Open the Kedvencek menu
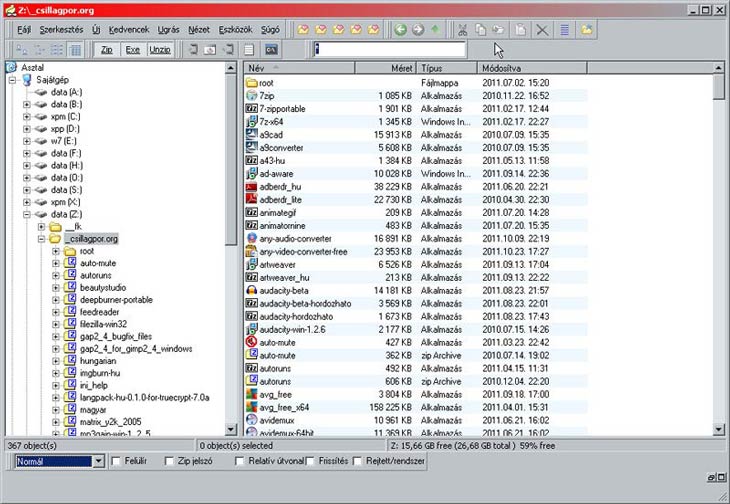This screenshot has width=730, height=504. point(128,30)
